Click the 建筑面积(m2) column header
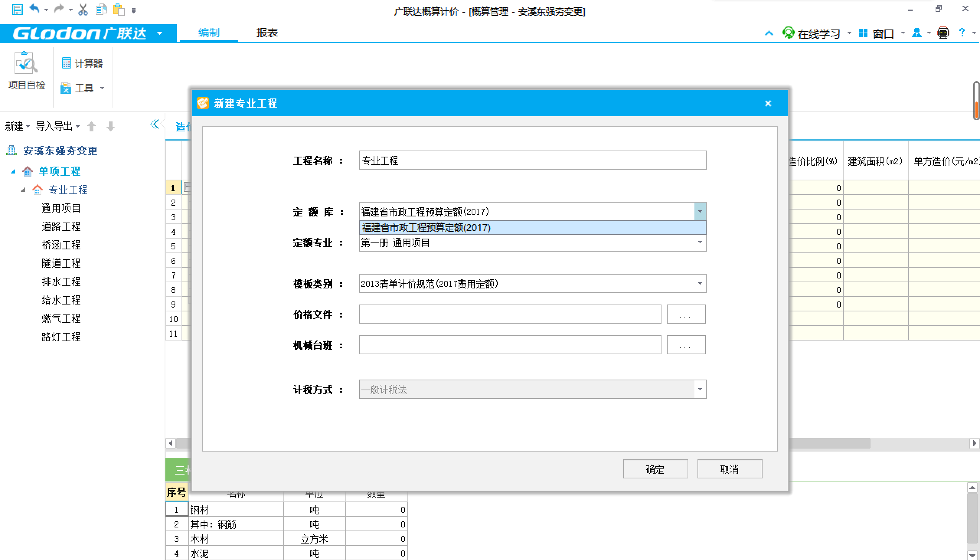Viewport: 980px width, 560px height. pos(875,161)
